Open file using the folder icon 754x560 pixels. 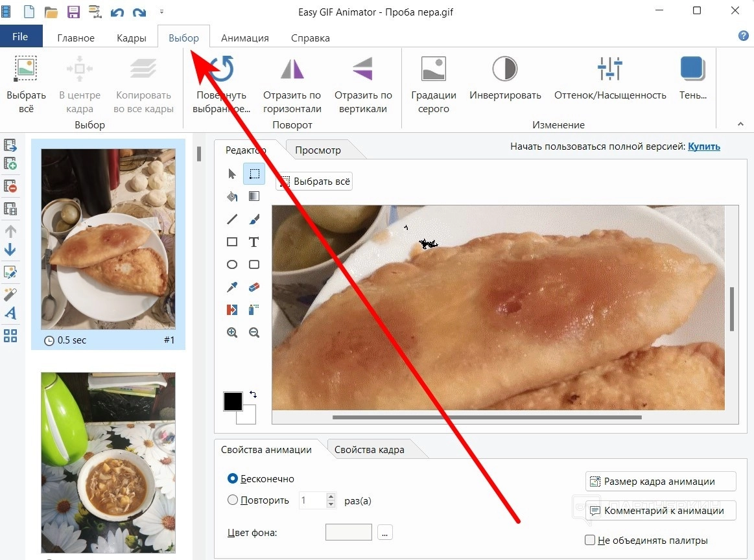pos(51,12)
